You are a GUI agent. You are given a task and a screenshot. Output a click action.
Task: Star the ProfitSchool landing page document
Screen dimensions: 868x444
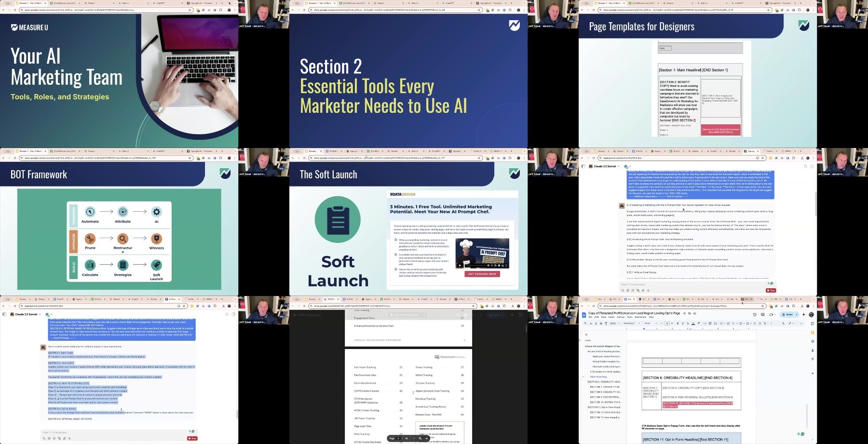(x=684, y=313)
